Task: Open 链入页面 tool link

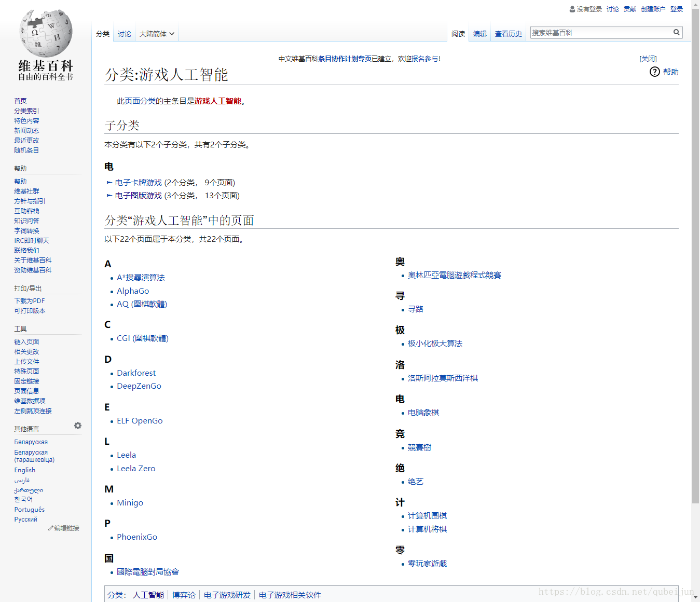Action: [26, 342]
